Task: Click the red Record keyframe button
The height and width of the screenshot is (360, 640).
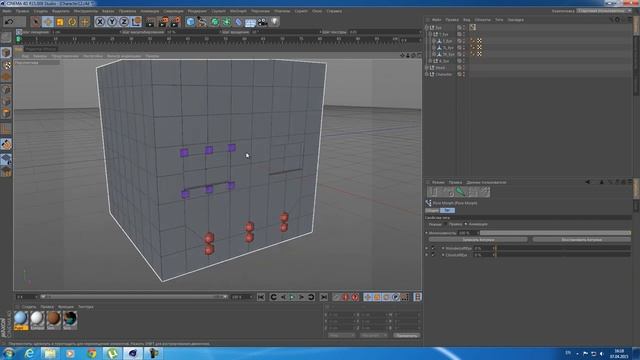Action: click(345, 297)
